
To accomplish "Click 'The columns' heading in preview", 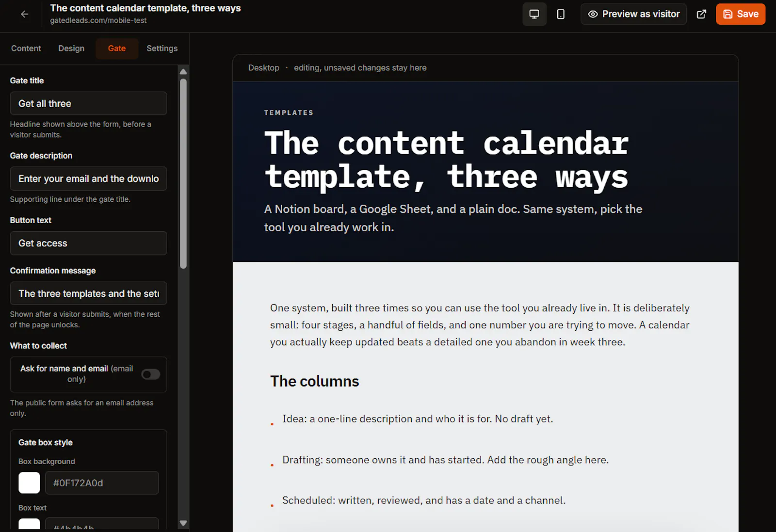I will 315,381.
